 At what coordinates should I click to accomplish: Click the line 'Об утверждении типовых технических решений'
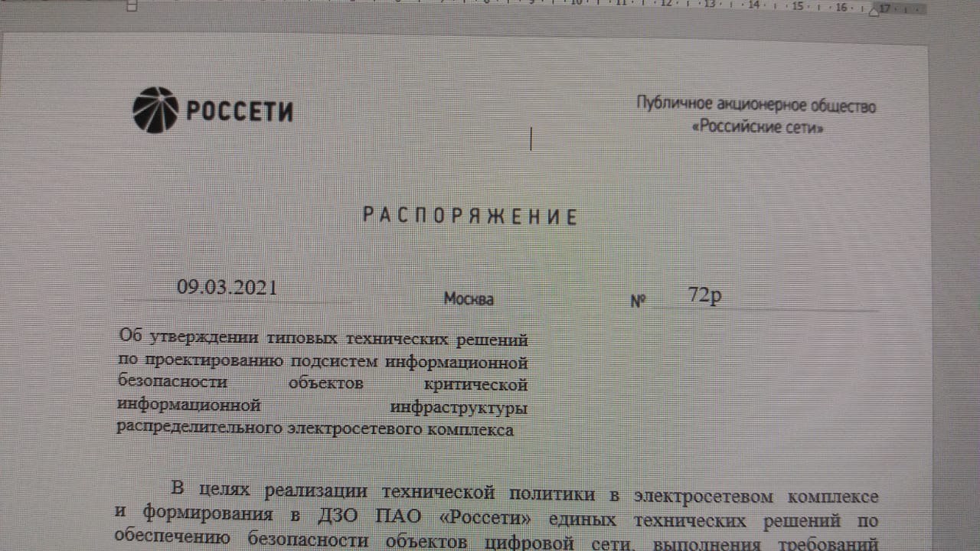[x=324, y=336]
